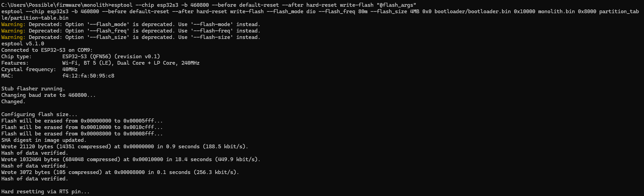644x196 pixels.
Task: Click the MAC address f4:12:fa:50:95:c8
Action: [88, 76]
